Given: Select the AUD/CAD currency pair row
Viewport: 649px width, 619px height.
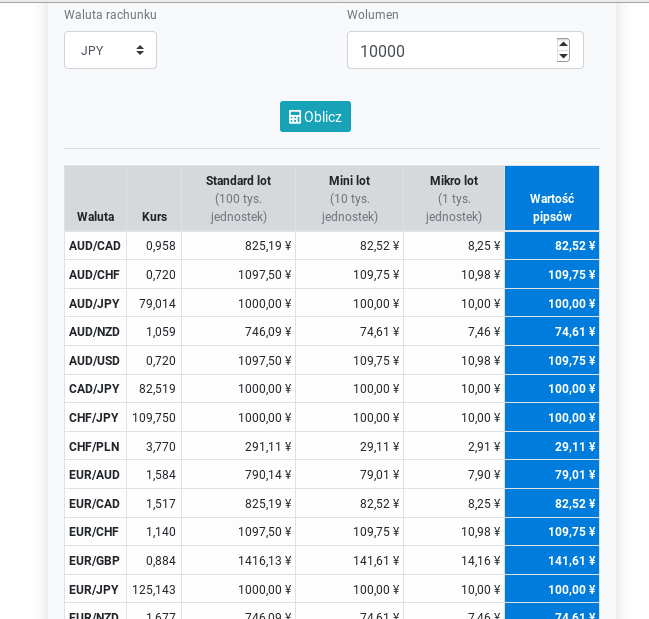Looking at the screenshot, I should [95, 246].
